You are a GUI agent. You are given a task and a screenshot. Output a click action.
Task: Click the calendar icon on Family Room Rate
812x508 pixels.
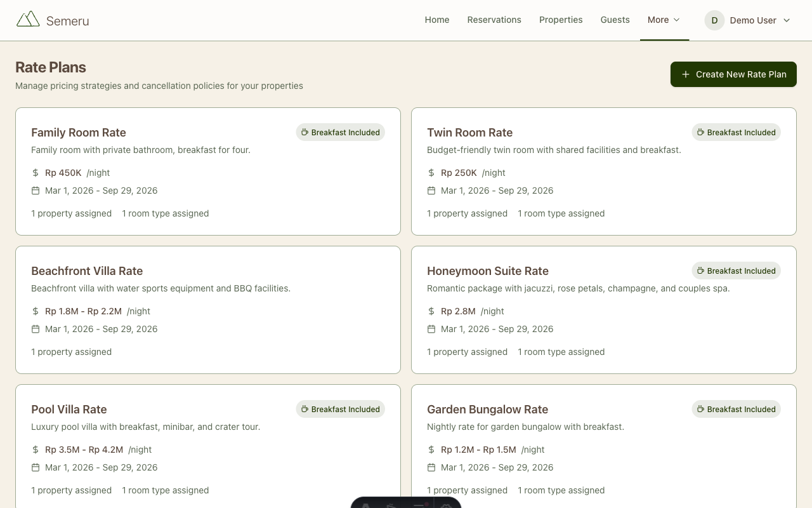pos(36,190)
